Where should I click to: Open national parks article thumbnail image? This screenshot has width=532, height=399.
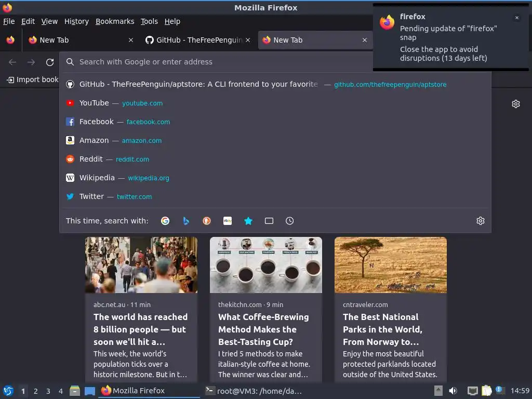tap(391, 265)
